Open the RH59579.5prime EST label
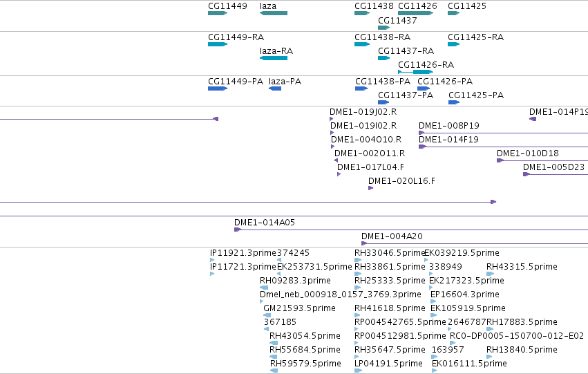The image size is (588, 374). (x=305, y=364)
